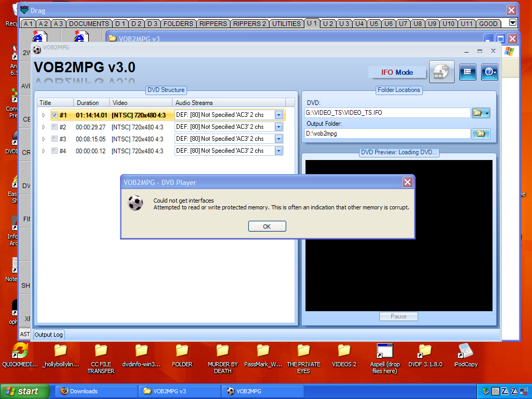This screenshot has width=532, height=399.
Task: Open the PassMark_W... desktop folder
Action: click(x=263, y=356)
